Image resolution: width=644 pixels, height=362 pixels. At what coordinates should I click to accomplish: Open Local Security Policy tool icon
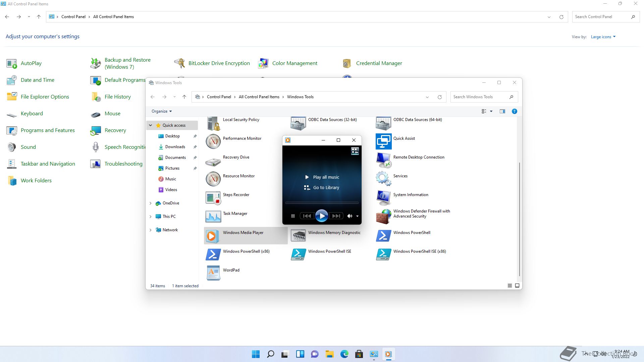(x=213, y=123)
